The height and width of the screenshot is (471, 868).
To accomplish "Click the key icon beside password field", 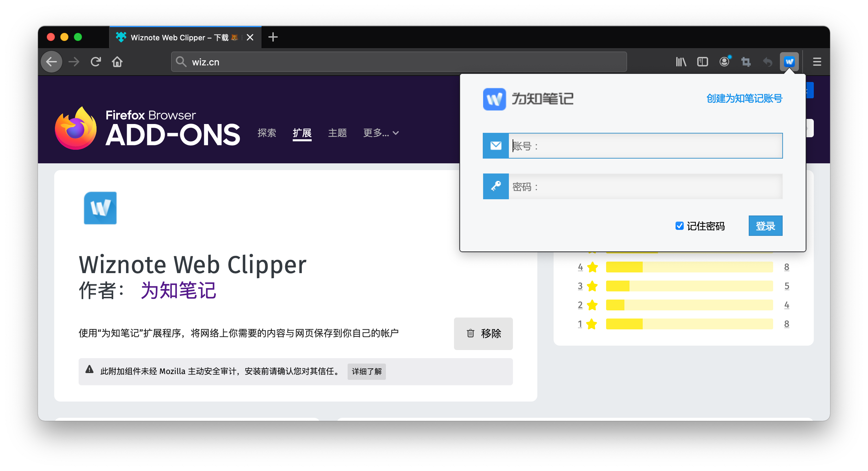I will click(496, 186).
